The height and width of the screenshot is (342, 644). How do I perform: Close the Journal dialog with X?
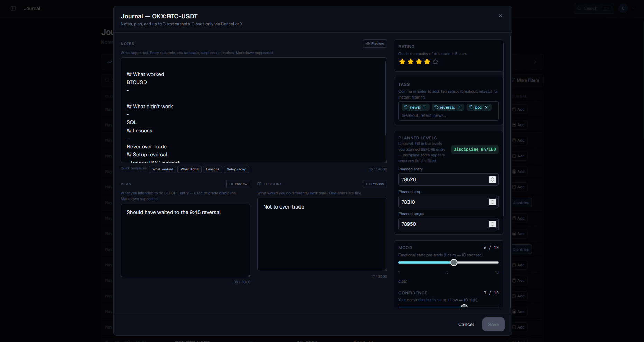point(500,16)
